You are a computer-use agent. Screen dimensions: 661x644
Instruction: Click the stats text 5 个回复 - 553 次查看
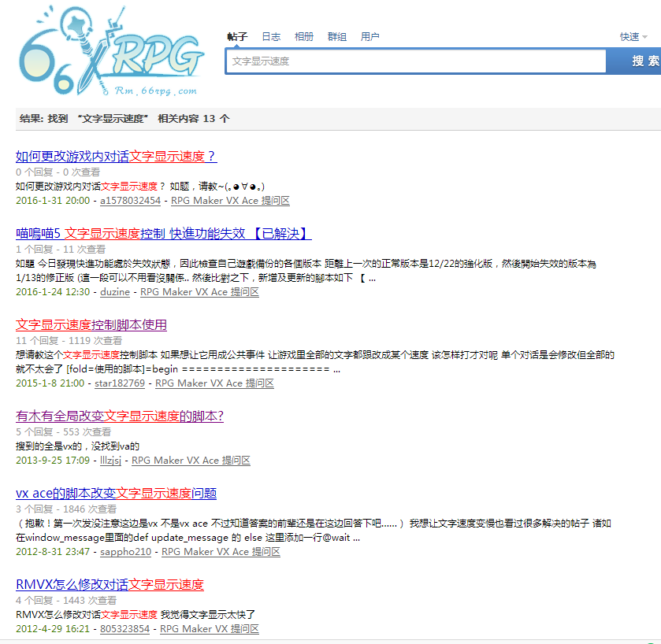point(64,431)
